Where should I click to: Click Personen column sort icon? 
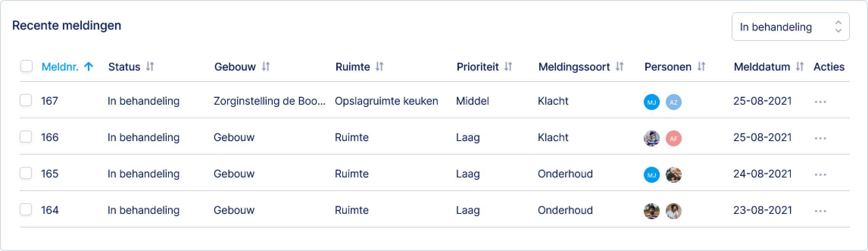[701, 67]
